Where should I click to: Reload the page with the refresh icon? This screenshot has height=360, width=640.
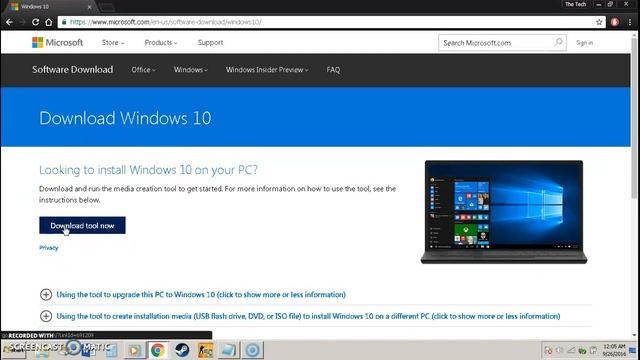pyautogui.click(x=36, y=22)
